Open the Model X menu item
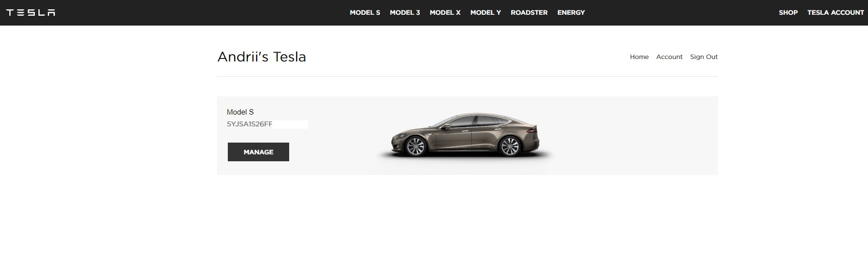 tap(445, 12)
